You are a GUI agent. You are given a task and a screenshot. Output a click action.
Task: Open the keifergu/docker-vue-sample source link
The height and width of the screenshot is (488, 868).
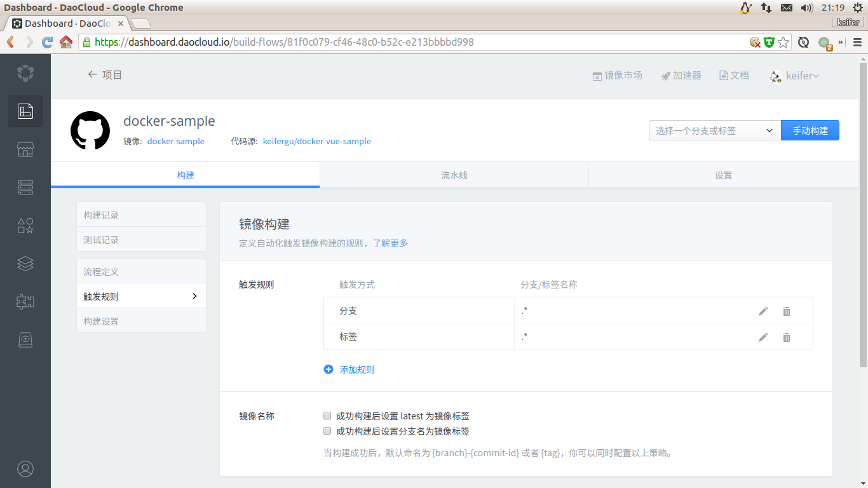click(x=317, y=141)
